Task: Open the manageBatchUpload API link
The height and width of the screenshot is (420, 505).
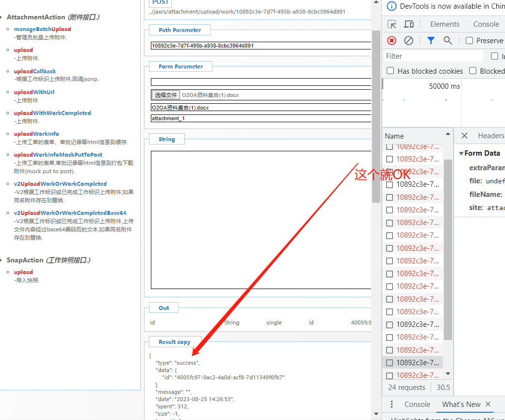Action: coord(42,29)
